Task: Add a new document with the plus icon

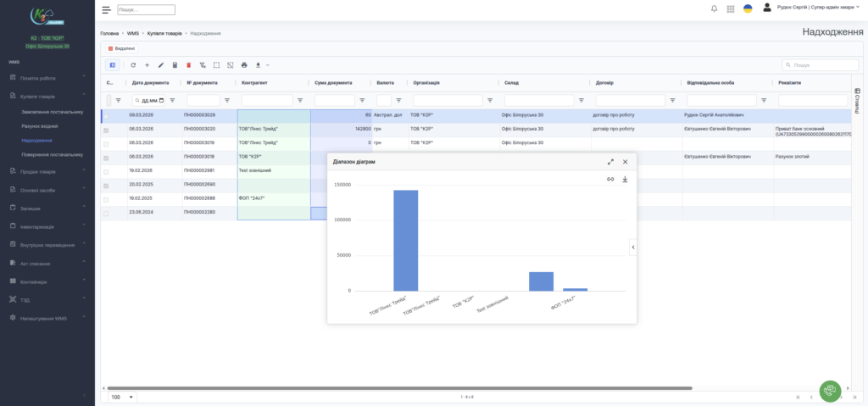Action: [147, 65]
